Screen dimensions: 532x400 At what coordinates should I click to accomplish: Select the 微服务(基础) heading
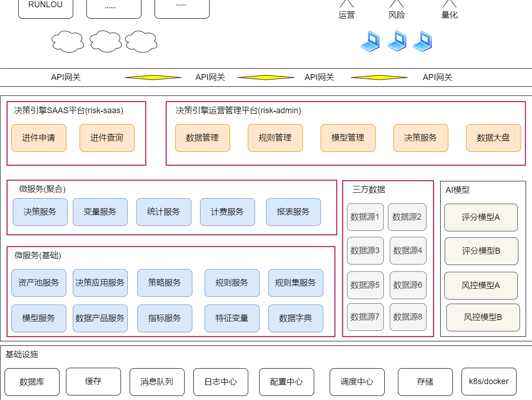click(38, 255)
